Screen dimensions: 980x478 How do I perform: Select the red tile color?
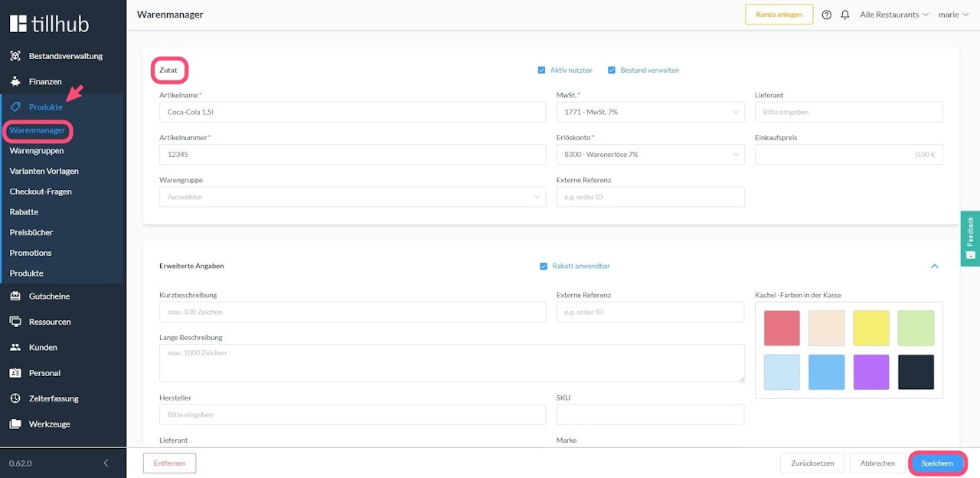pyautogui.click(x=782, y=328)
